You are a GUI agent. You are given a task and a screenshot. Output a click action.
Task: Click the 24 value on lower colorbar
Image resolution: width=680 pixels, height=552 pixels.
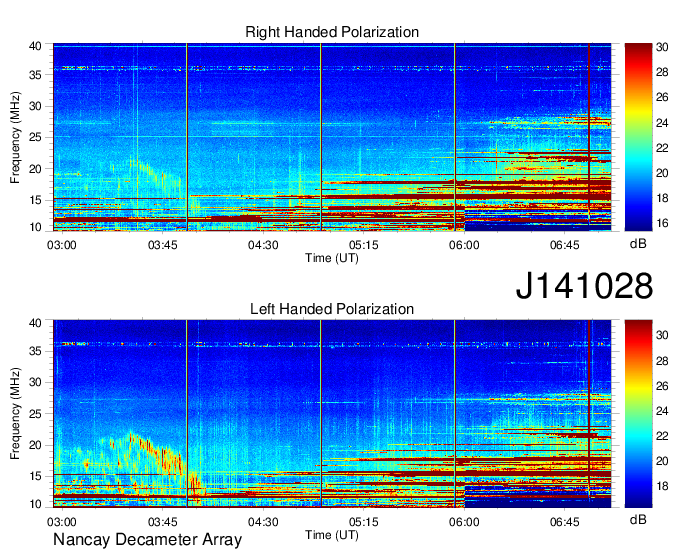pyautogui.click(x=662, y=411)
